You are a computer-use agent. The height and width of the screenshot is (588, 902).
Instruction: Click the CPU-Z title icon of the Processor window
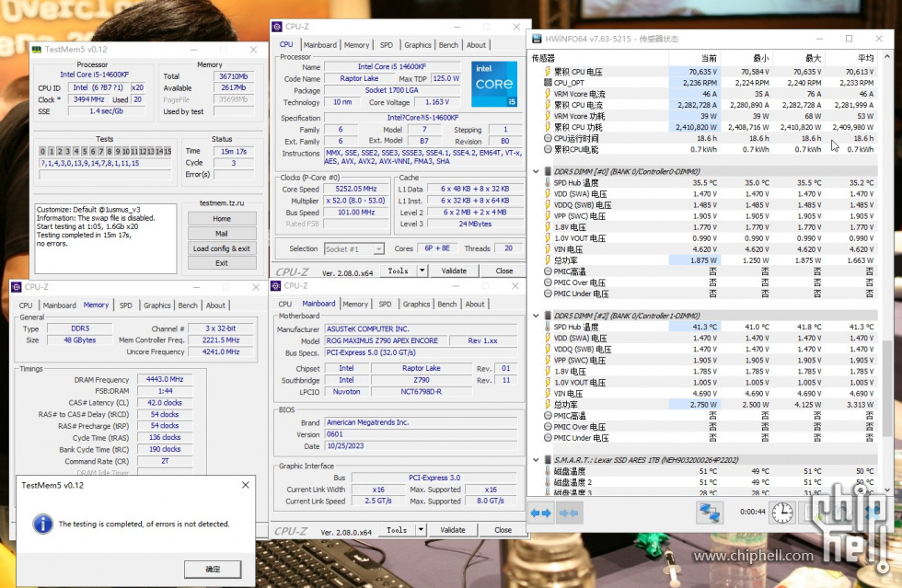[x=277, y=27]
